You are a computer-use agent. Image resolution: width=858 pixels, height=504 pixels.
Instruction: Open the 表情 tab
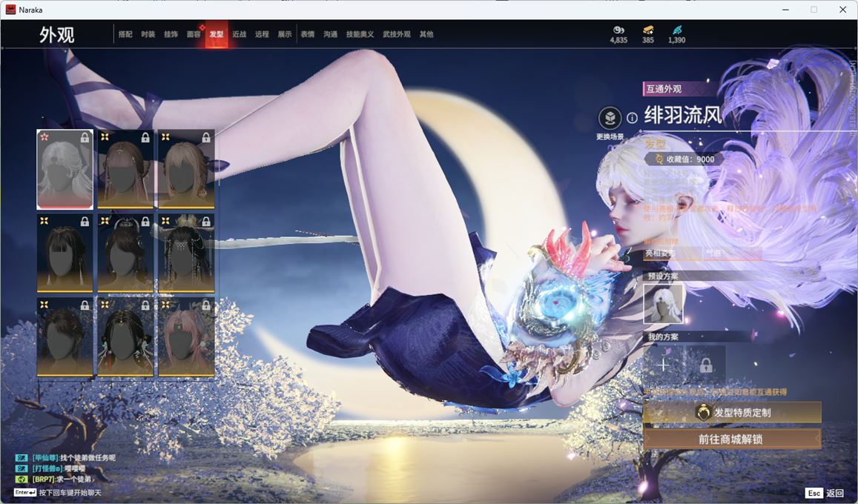point(308,34)
